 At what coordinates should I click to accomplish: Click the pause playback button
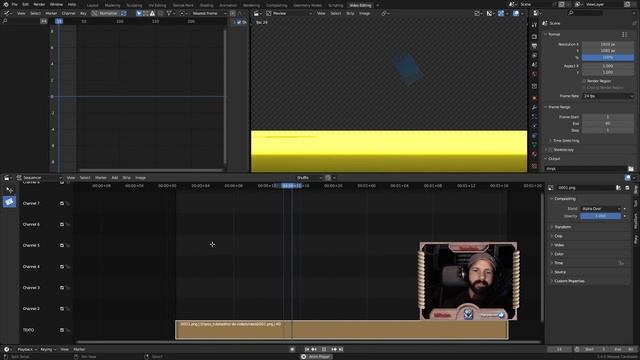[324, 349]
